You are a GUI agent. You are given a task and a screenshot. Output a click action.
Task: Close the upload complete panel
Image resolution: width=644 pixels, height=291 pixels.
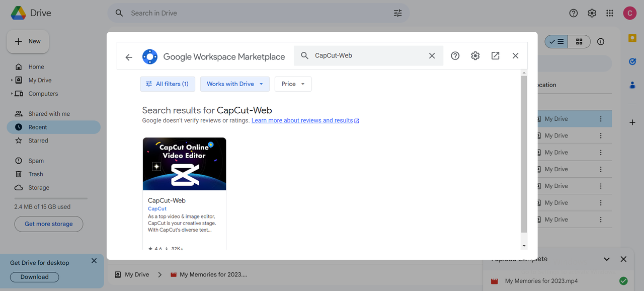623,259
